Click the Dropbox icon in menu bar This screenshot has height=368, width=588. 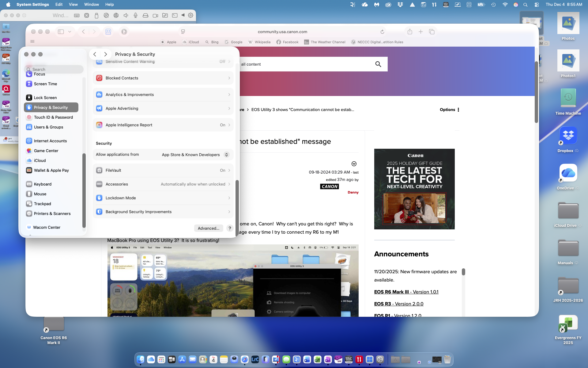pyautogui.click(x=400, y=5)
